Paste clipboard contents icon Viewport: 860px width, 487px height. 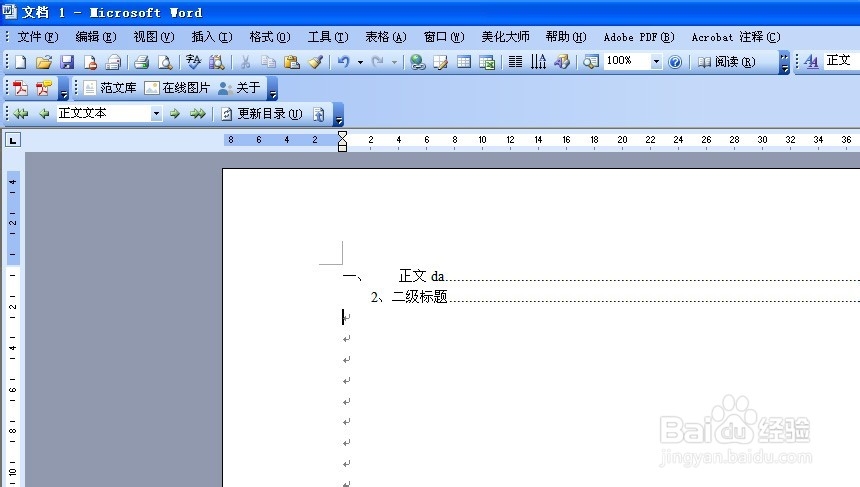coord(292,61)
